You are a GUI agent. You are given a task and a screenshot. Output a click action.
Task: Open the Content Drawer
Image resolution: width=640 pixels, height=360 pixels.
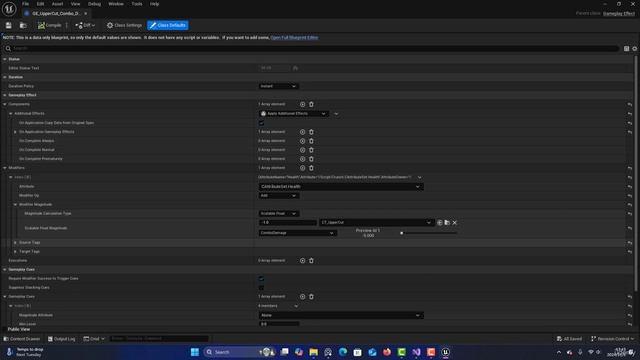[22, 339]
